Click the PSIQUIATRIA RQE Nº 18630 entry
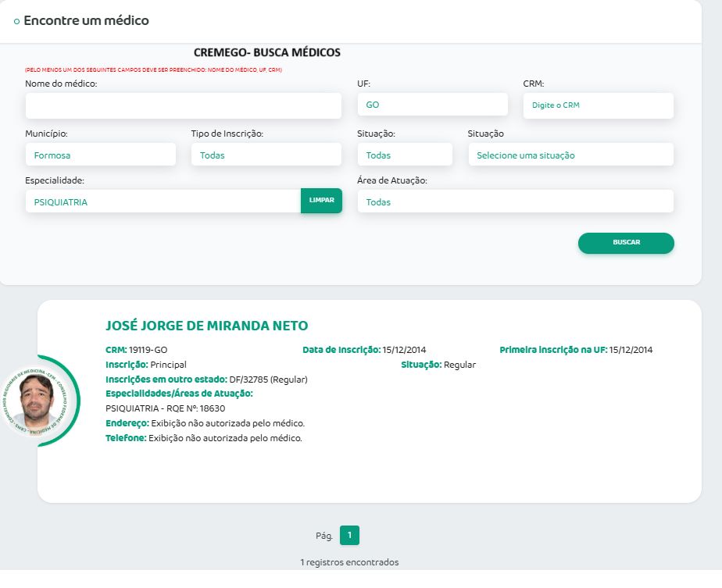722x588 pixels. click(x=165, y=408)
